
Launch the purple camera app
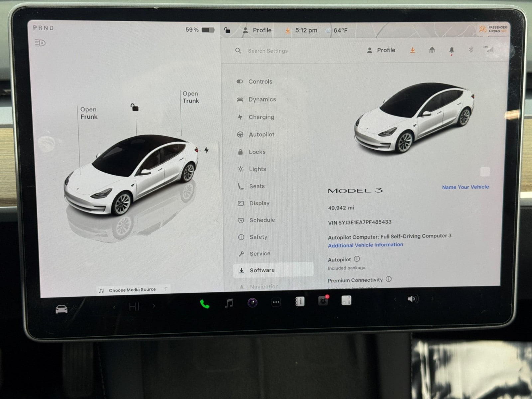point(252,303)
